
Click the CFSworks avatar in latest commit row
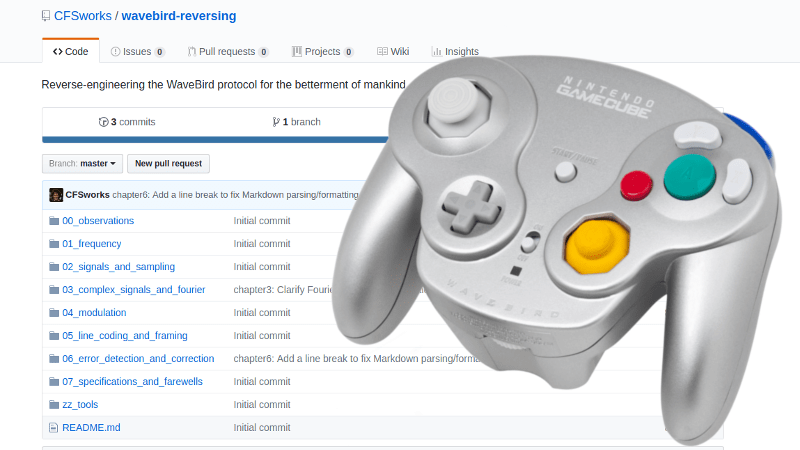pyautogui.click(x=56, y=195)
